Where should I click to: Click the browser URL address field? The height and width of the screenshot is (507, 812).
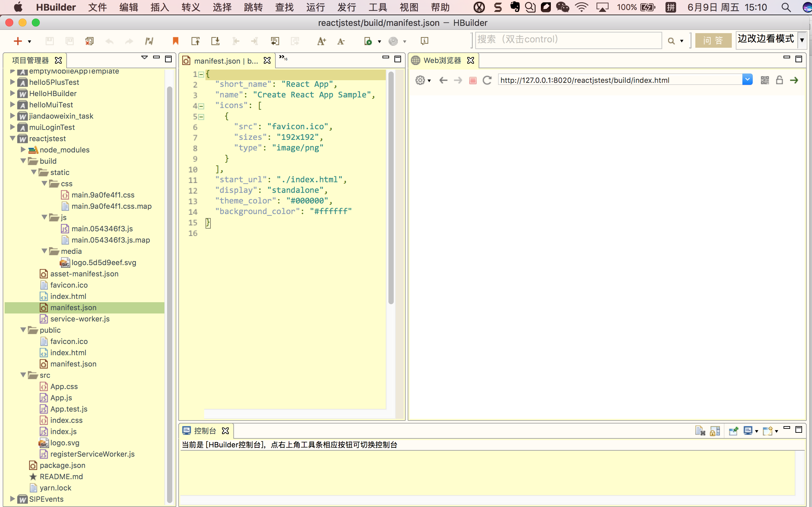click(620, 80)
